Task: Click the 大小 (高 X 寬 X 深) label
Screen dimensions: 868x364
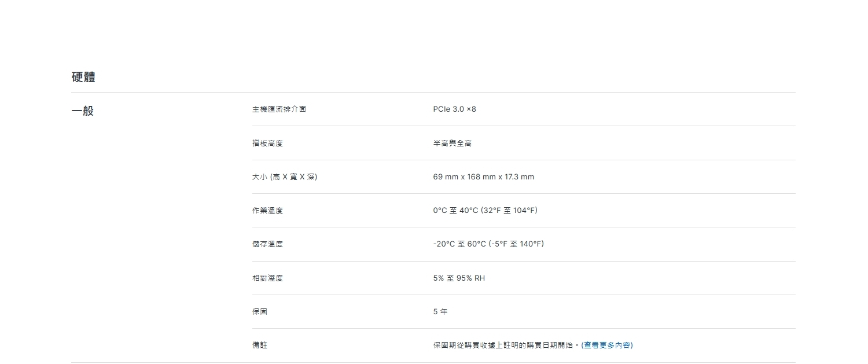Action: point(284,177)
